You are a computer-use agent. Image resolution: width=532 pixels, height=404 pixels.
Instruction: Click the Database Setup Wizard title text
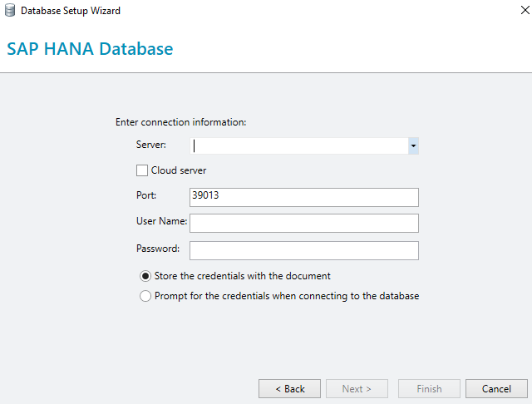coord(71,11)
